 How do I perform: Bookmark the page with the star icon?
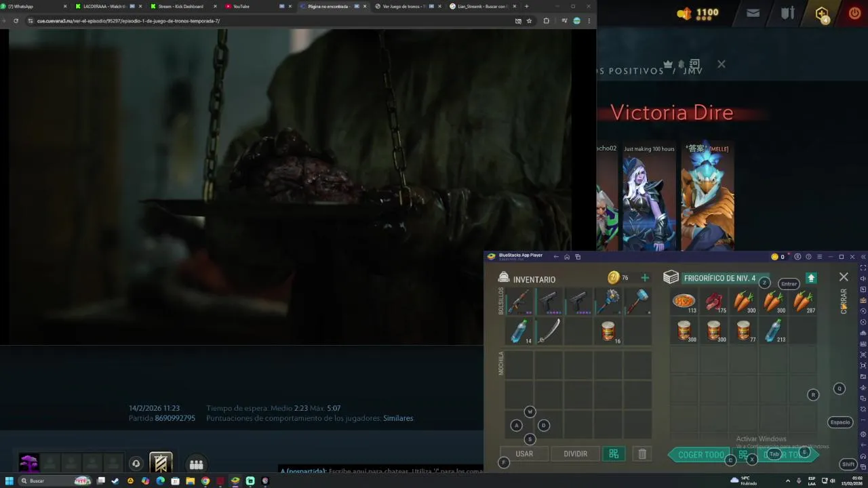coord(529,21)
